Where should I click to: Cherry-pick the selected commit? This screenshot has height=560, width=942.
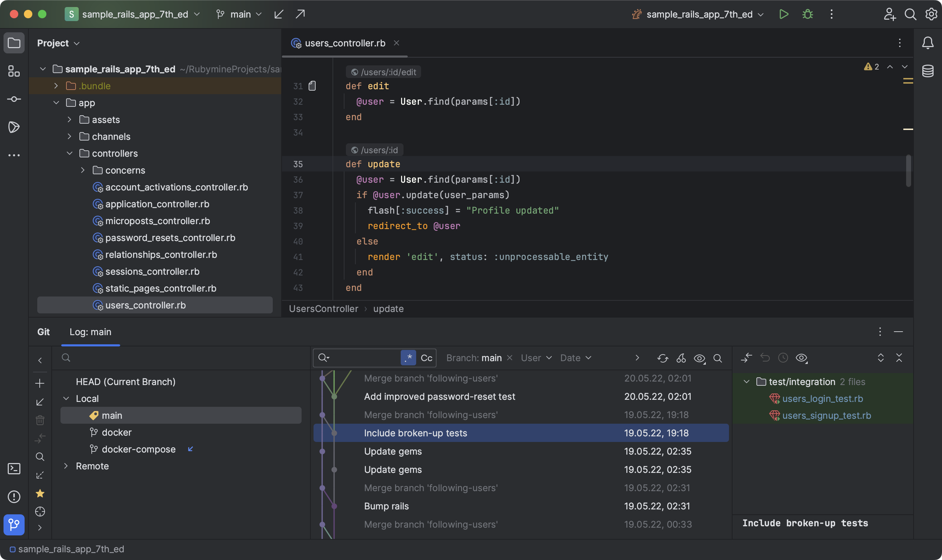click(681, 358)
